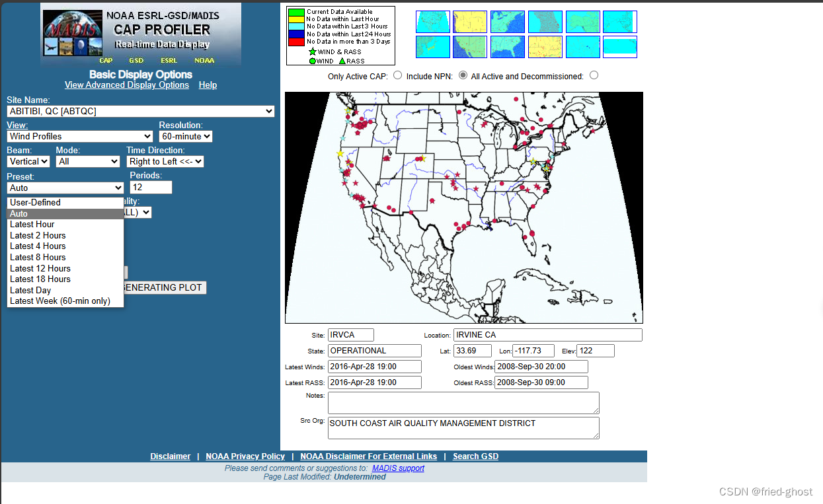Open yellow thumbnail in bottom row

point(545,47)
